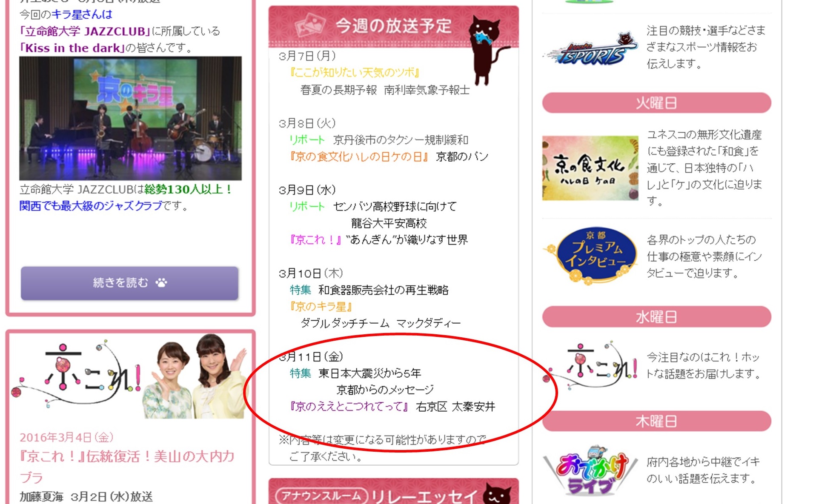The image size is (816, 504).
Task: Click the cat icon on リレーエッセイ banner
Action: [x=497, y=494]
